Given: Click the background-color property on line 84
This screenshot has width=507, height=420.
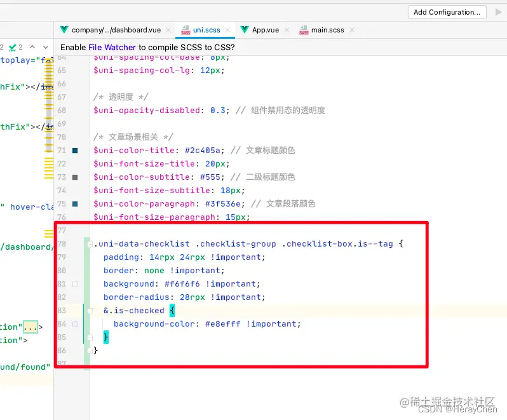Looking at the screenshot, I should pyautogui.click(x=154, y=323).
